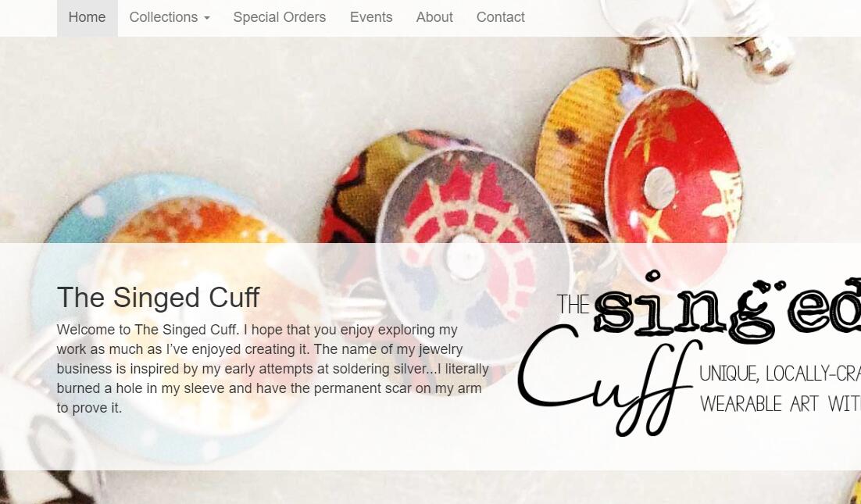Image resolution: width=861 pixels, height=504 pixels.
Task: Click the small "THE" in the logo
Action: click(x=573, y=304)
